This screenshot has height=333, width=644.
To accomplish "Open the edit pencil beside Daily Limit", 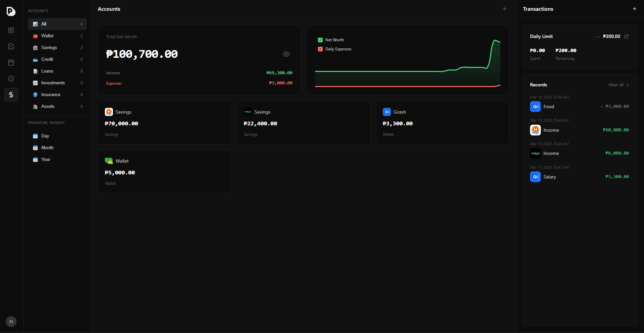I will [x=627, y=36].
